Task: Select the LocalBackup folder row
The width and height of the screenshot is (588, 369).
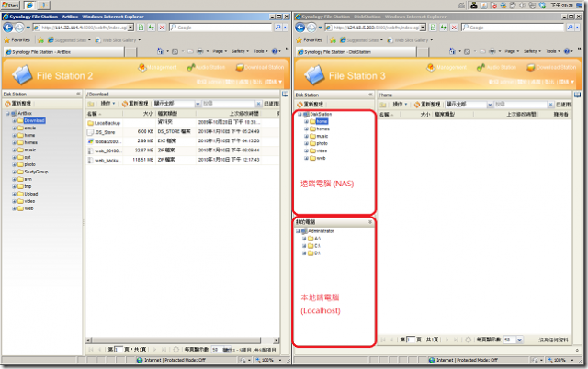Action: coord(182,122)
